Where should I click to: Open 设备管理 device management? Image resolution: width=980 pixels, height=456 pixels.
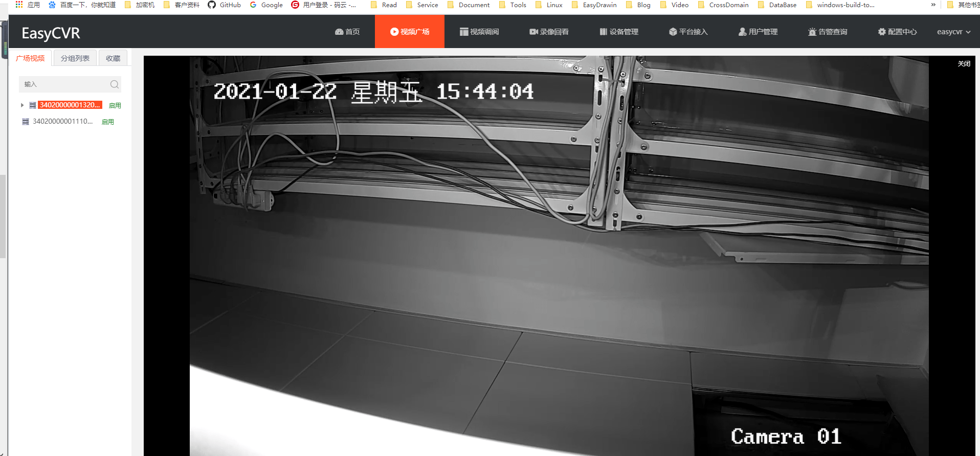[619, 32]
